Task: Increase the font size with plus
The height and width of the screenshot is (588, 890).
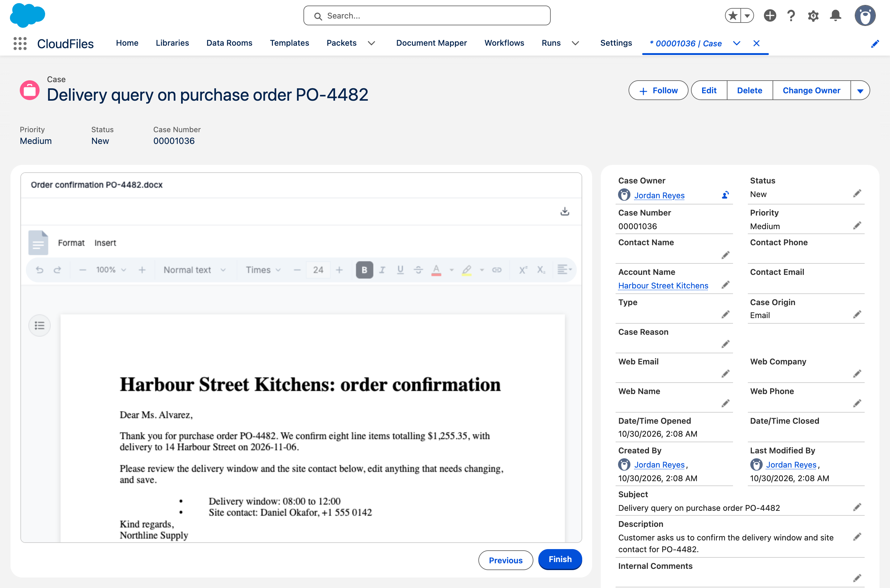Action: tap(339, 270)
